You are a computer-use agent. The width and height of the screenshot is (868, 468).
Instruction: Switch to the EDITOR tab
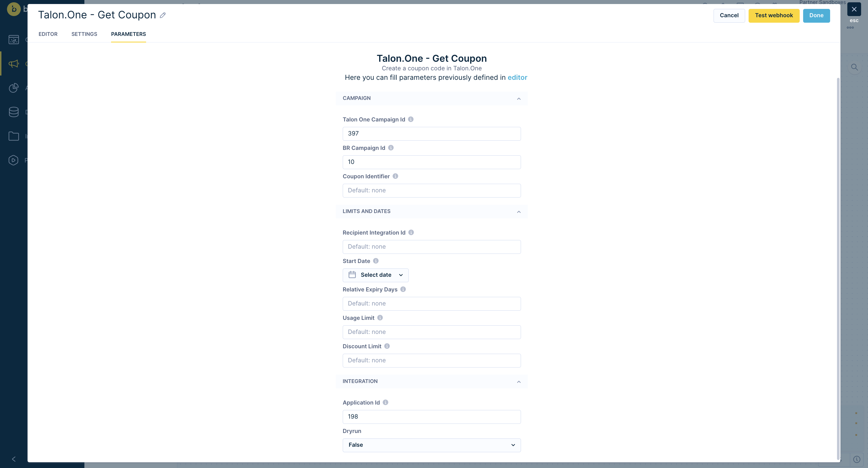point(48,34)
